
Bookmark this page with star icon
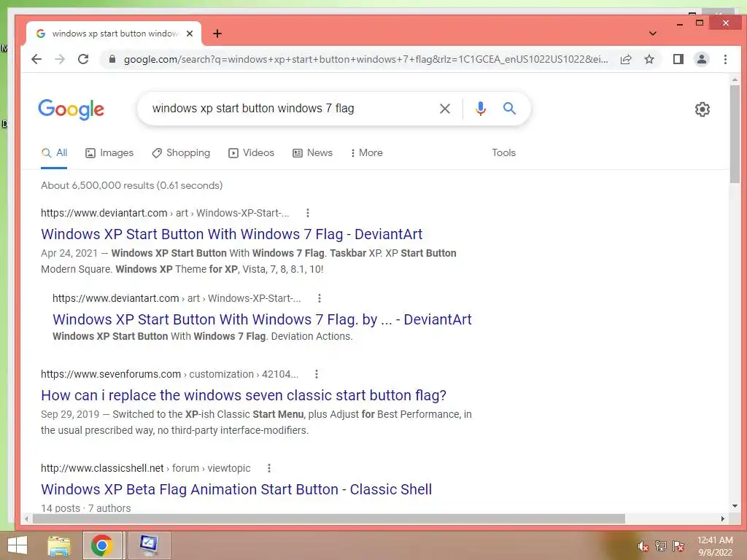[x=649, y=59]
